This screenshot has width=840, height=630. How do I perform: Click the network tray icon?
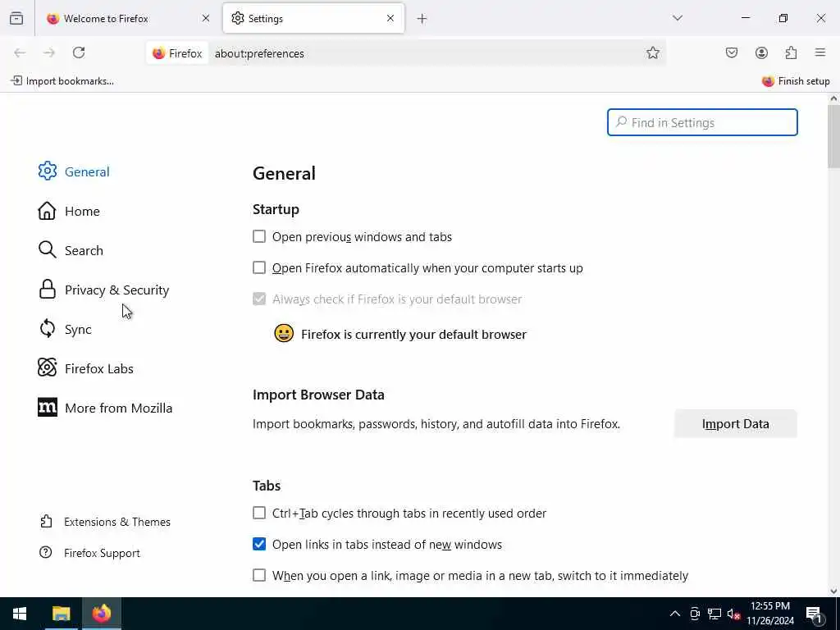tap(714, 614)
